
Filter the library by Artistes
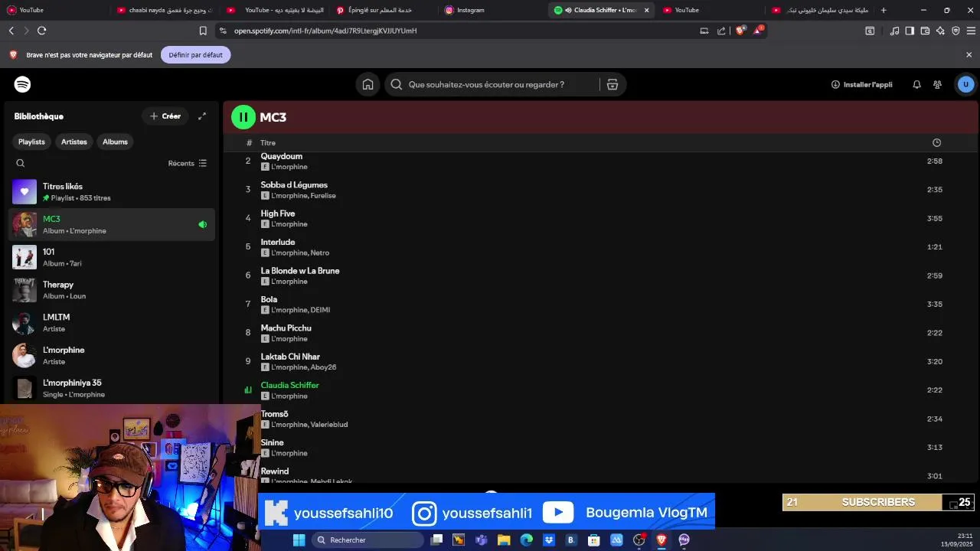pos(74,142)
